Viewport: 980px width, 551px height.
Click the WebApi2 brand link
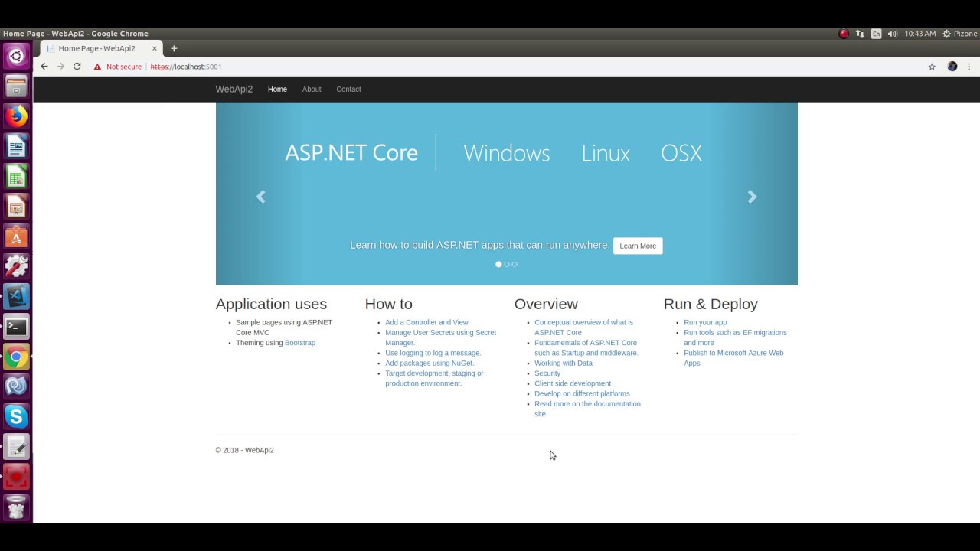tap(234, 90)
